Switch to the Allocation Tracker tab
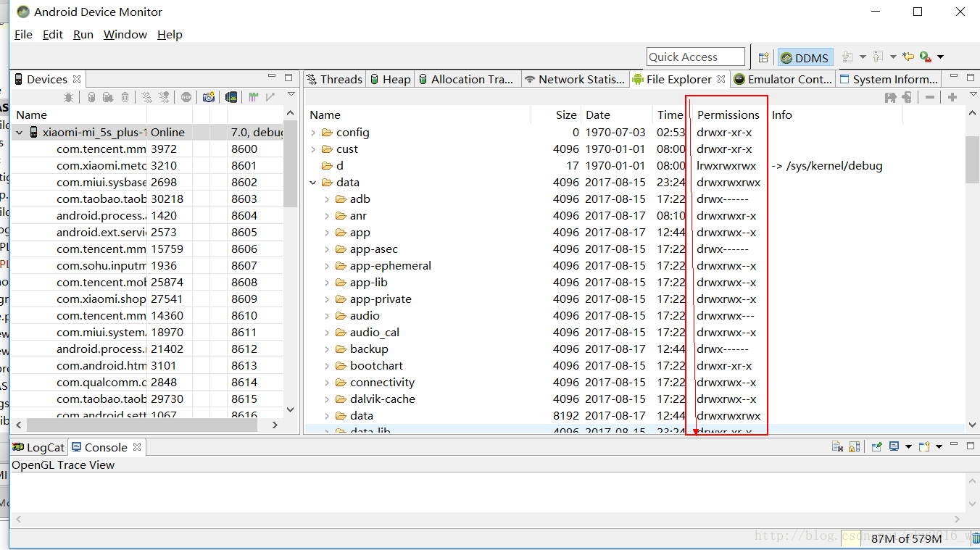The image size is (980, 550). pyautogui.click(x=466, y=80)
